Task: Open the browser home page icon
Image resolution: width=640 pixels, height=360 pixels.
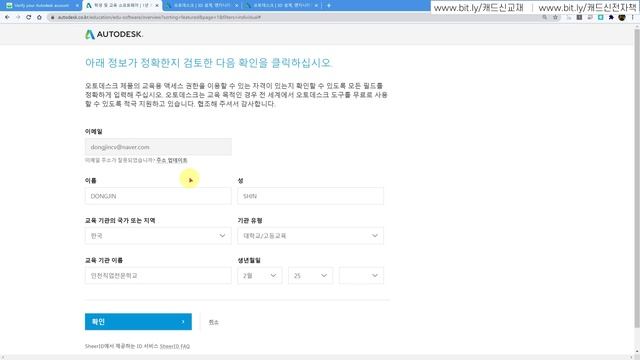Action: coord(39,17)
